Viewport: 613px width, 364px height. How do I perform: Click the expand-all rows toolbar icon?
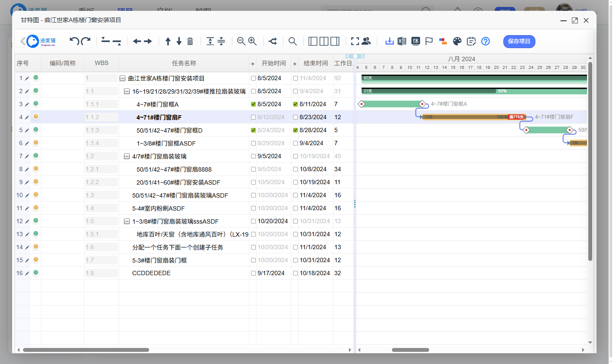click(210, 41)
